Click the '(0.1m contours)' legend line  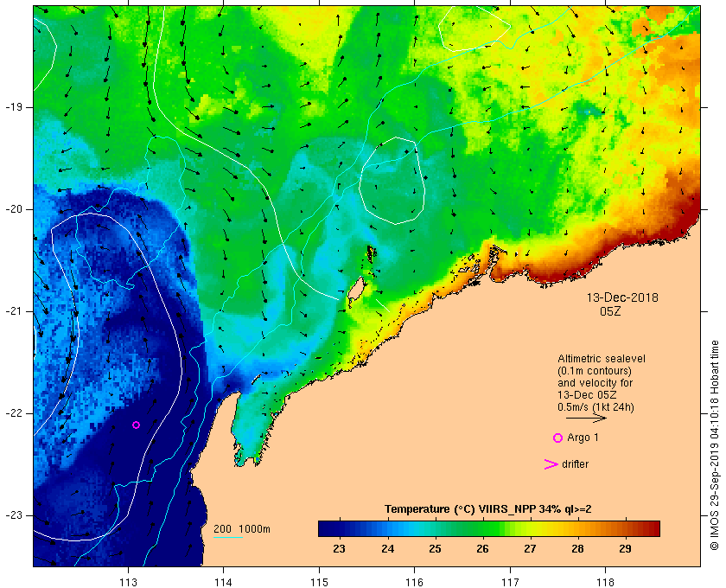[595, 371]
